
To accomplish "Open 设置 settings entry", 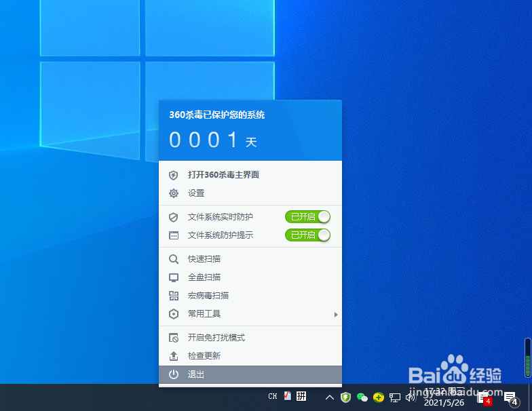I will point(250,193).
